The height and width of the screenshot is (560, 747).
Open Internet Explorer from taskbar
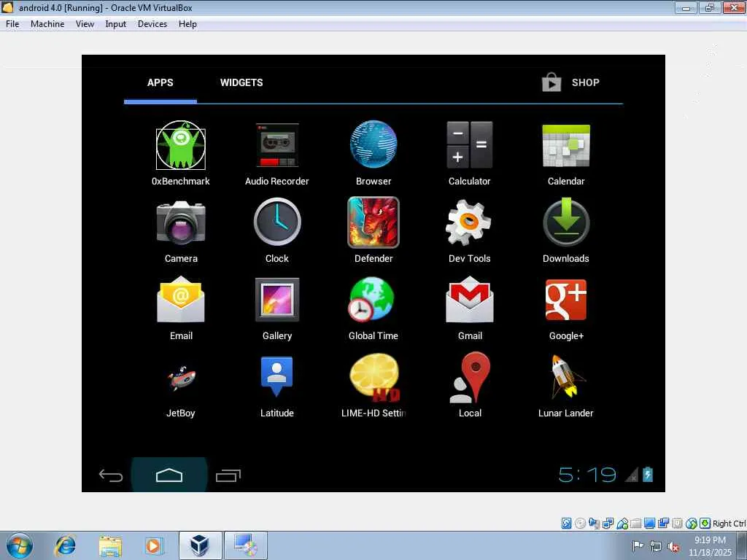point(65,545)
